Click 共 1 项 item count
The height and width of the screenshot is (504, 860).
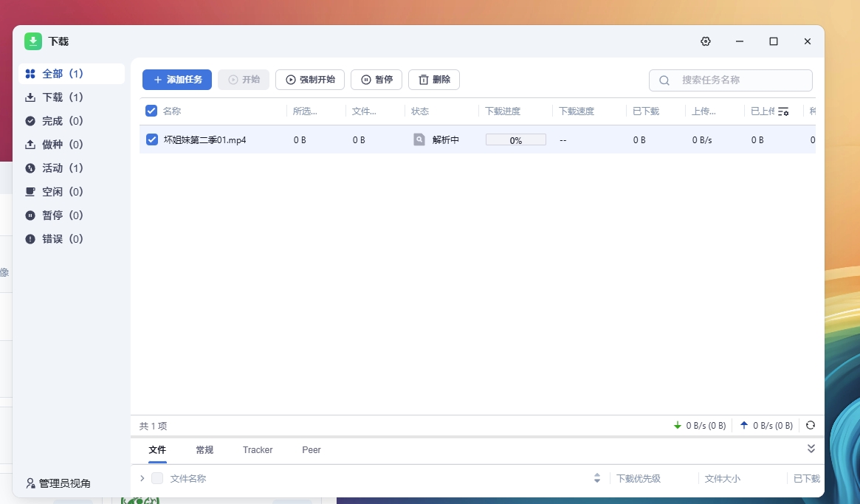[x=153, y=426]
